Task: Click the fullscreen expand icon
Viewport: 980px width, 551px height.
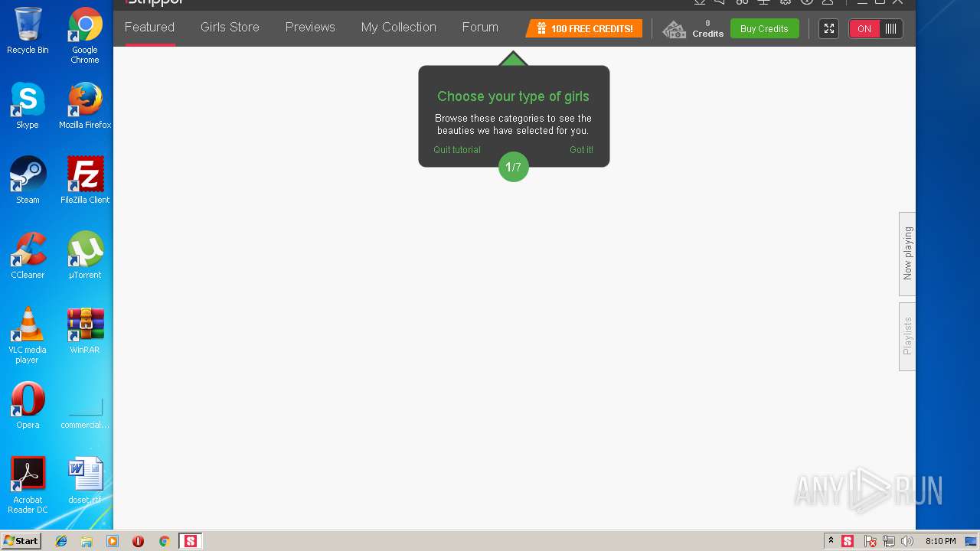Action: [828, 28]
